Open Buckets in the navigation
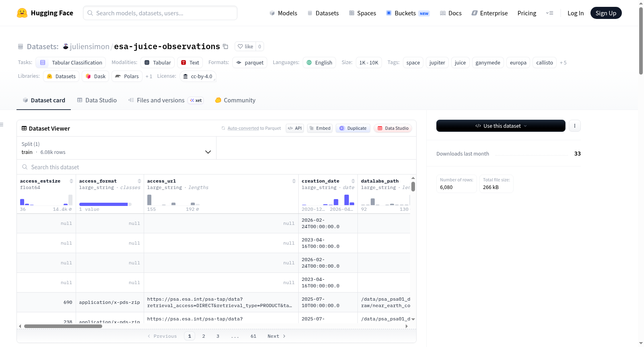Screen dimensions: 644x347 [x=408, y=13]
